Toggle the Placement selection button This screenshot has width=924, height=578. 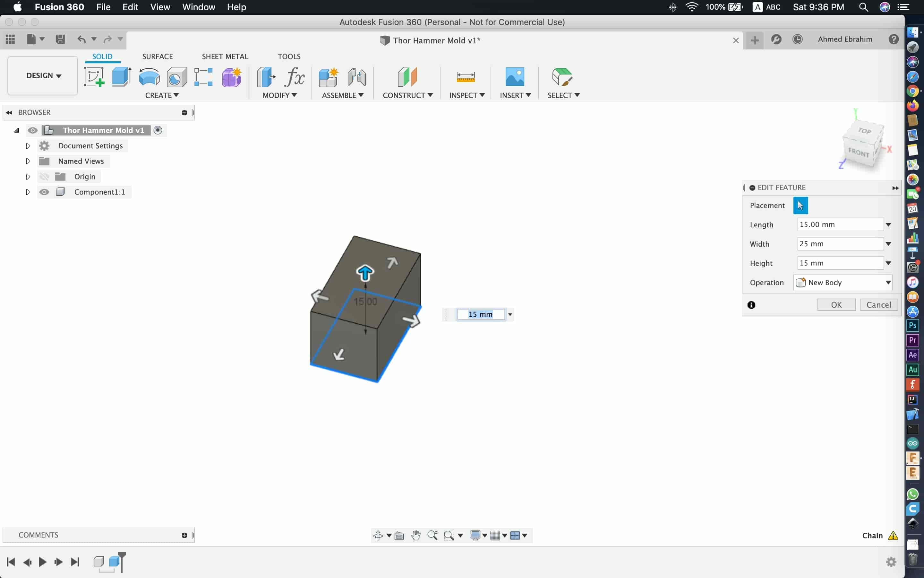point(800,206)
